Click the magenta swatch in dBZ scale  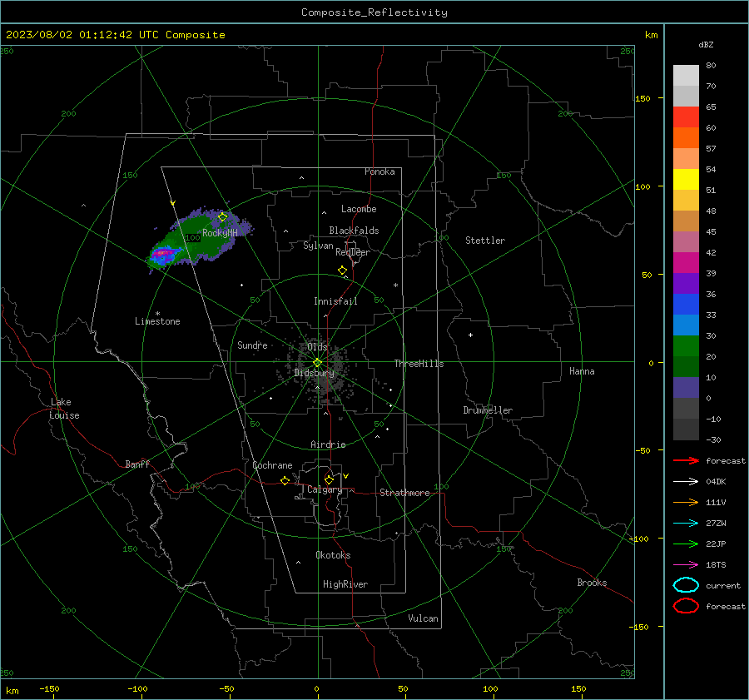[x=686, y=262]
